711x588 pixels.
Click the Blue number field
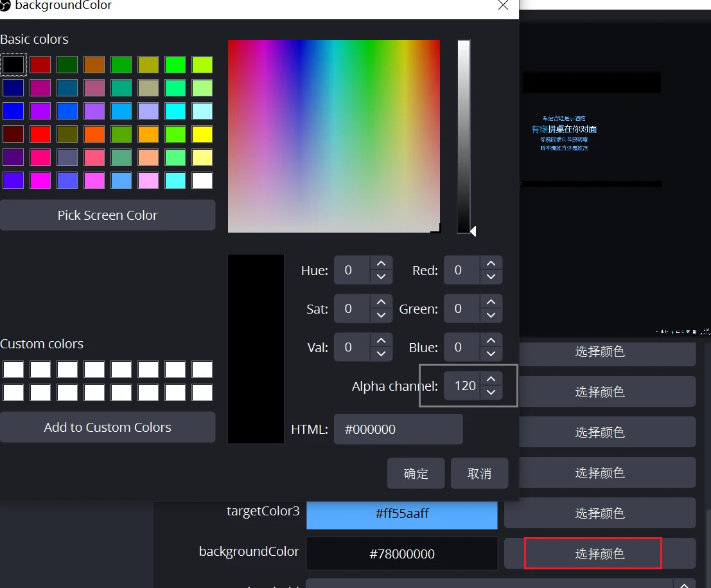[462, 347]
